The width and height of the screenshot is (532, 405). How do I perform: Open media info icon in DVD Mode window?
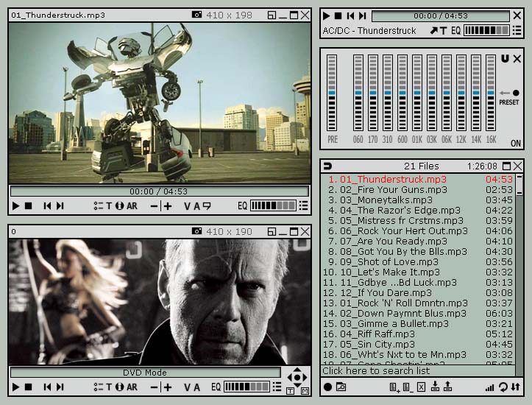(x=119, y=387)
